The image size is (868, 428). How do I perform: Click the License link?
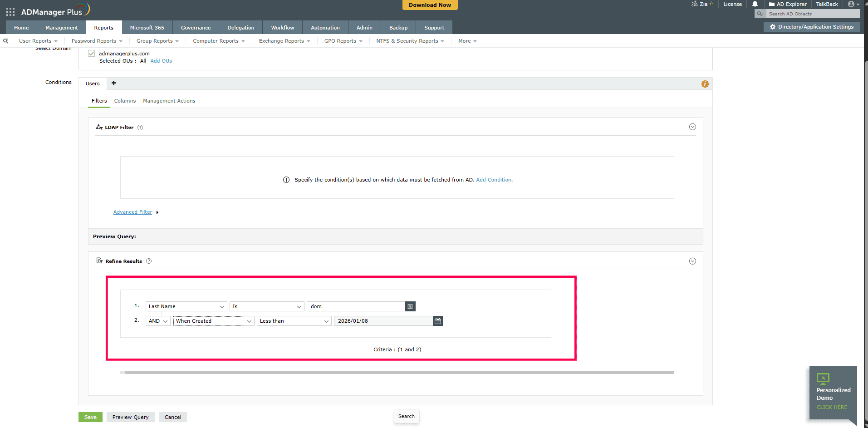point(732,4)
